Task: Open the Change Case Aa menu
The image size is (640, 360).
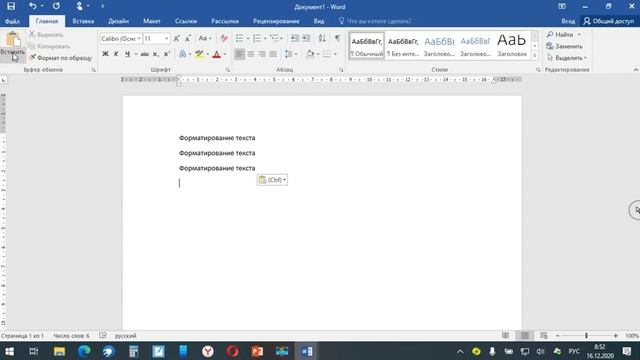Action: [204, 38]
